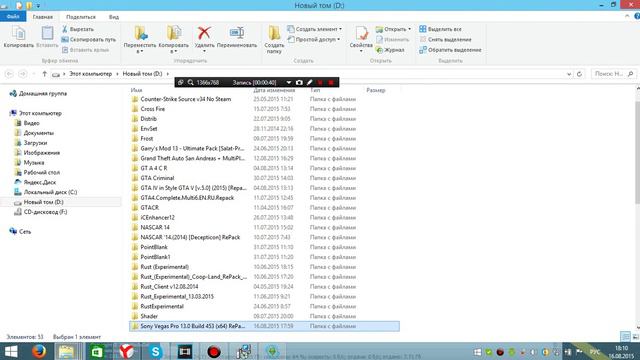
Task: Click Обратить выделение button
Action: tap(450, 50)
